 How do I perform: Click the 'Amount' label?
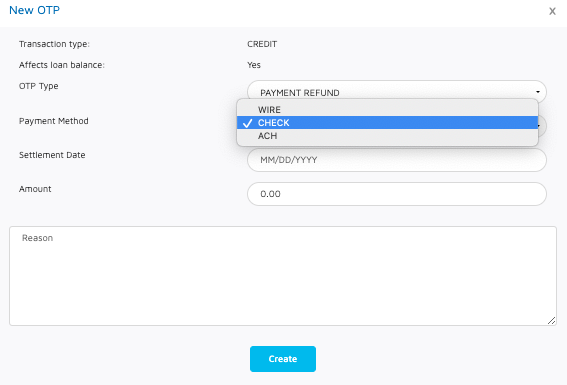pyautogui.click(x=35, y=189)
